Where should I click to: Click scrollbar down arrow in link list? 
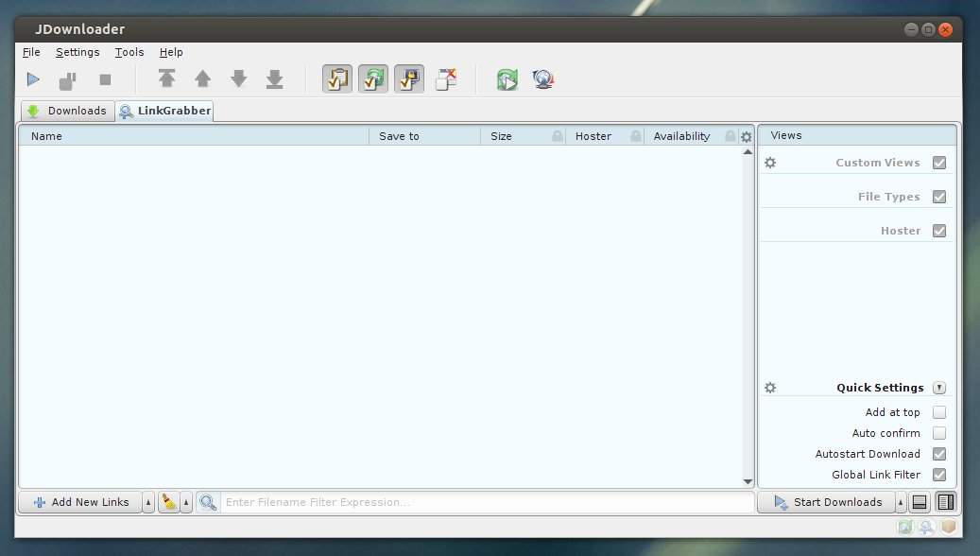(748, 481)
